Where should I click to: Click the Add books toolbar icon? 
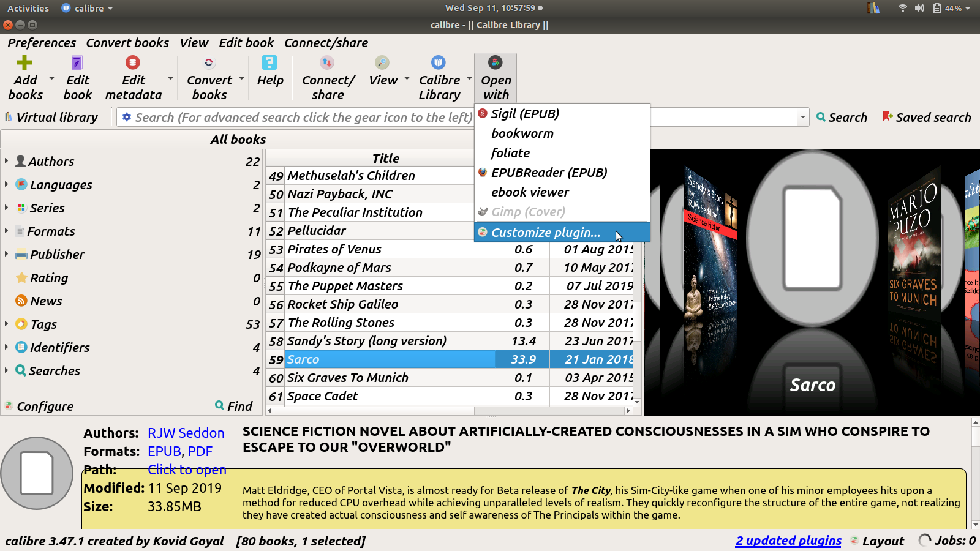24,62
